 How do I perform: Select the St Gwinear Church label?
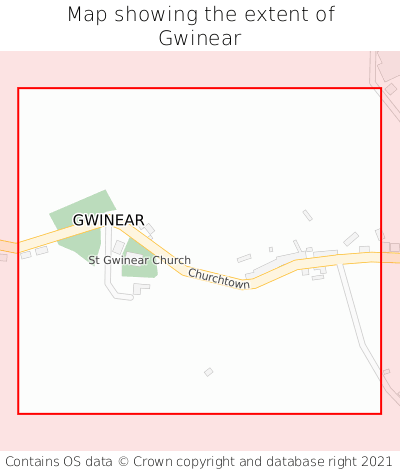[x=139, y=260]
